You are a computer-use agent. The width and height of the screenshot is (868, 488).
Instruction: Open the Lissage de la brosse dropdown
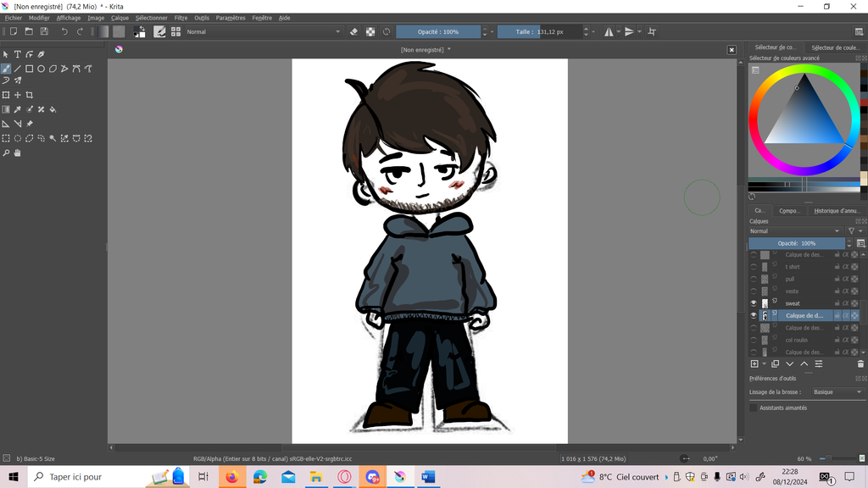tap(834, 392)
